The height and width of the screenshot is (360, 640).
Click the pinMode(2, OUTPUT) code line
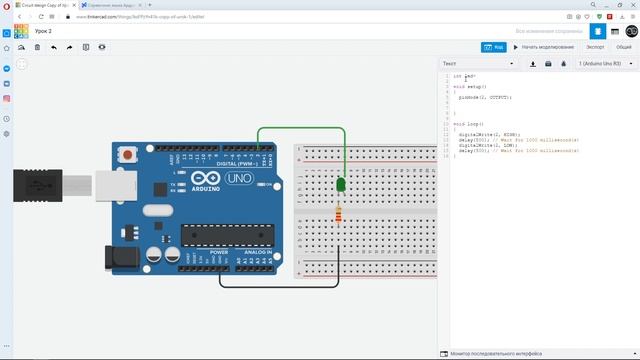tap(485, 98)
